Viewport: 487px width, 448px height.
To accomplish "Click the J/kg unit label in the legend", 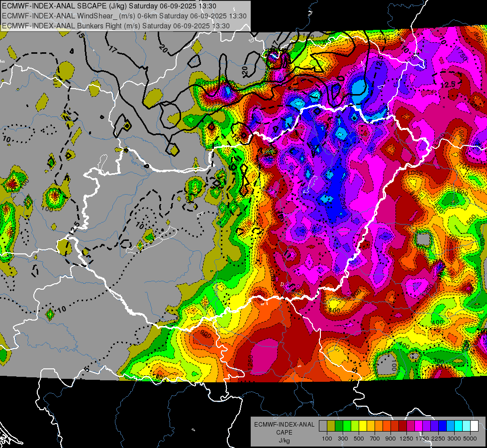I will (284, 441).
